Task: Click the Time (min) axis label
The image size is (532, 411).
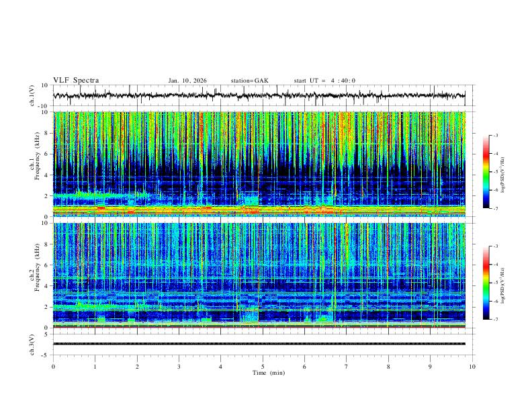Action: (x=269, y=373)
